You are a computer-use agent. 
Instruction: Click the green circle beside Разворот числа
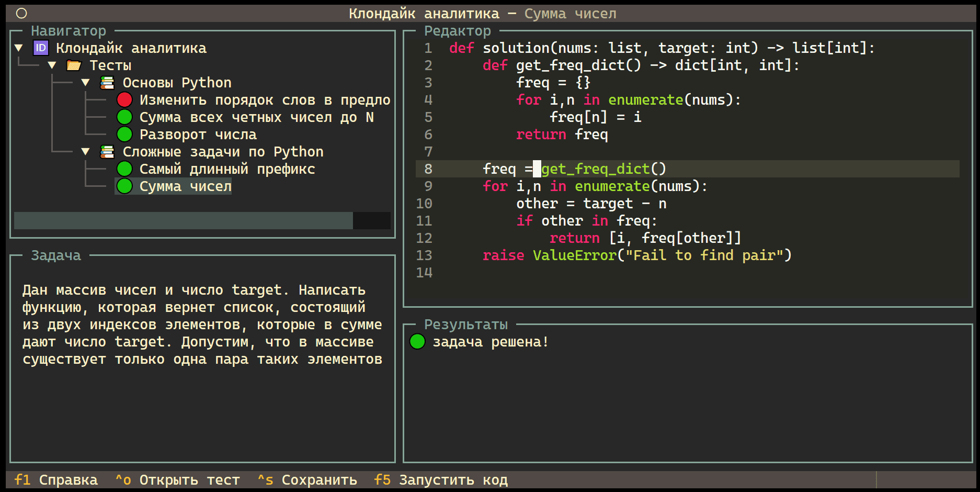tap(124, 135)
